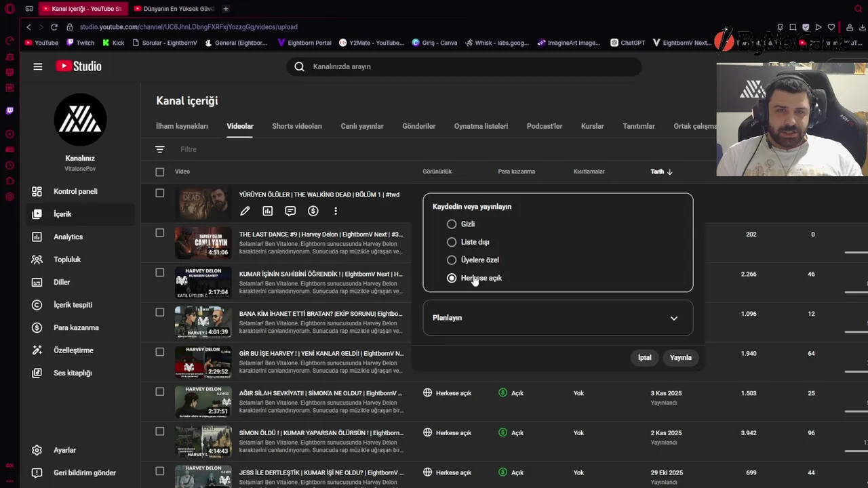
Task: Expand the Planlayın section chevron
Action: pyautogui.click(x=674, y=318)
